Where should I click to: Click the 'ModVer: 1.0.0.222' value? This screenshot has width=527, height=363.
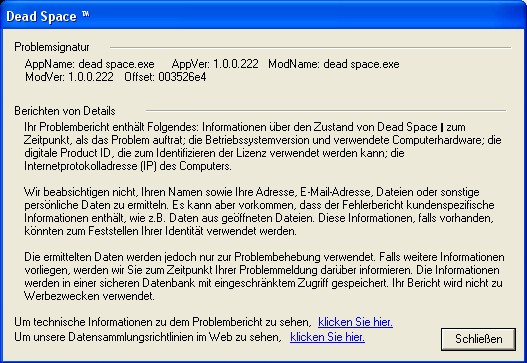point(69,77)
